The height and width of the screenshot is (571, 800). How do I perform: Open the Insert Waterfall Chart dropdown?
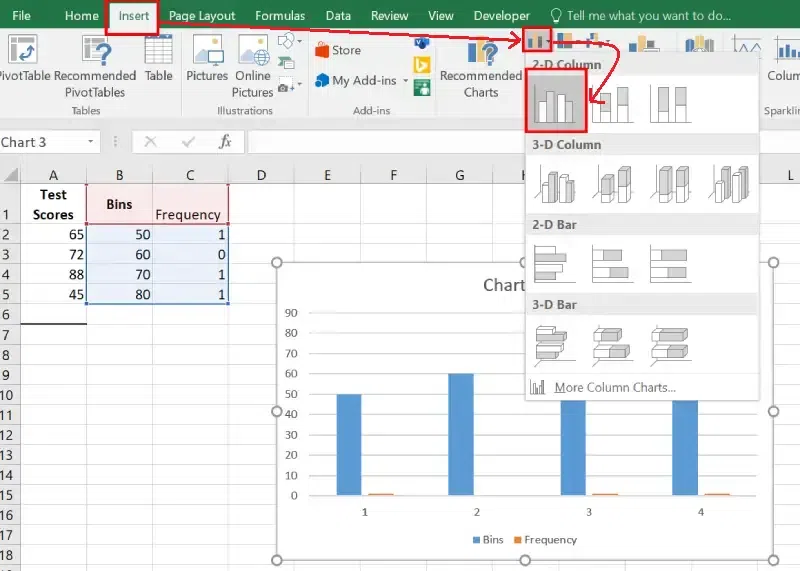[597, 41]
